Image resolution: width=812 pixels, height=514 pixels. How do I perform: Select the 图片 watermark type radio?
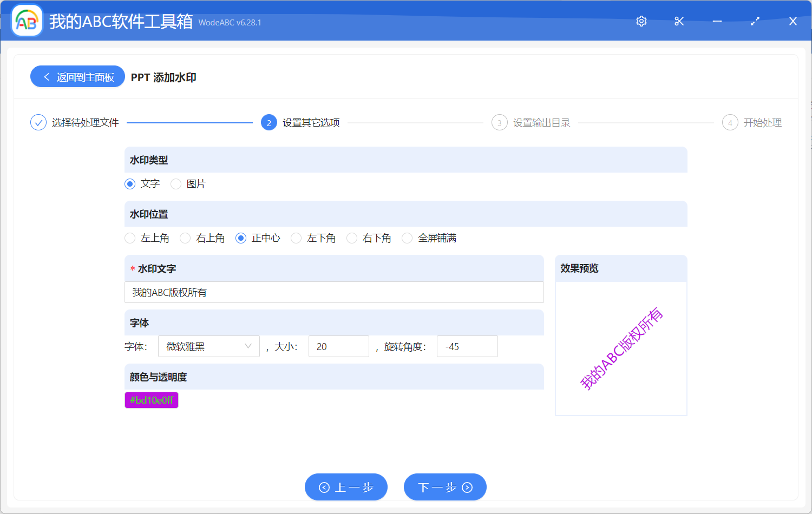tap(175, 184)
